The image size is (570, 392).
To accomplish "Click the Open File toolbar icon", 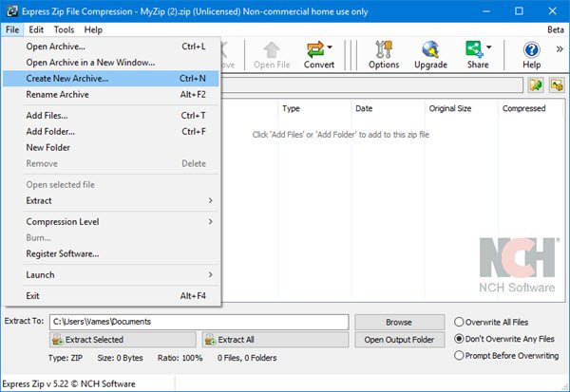I will click(x=272, y=55).
